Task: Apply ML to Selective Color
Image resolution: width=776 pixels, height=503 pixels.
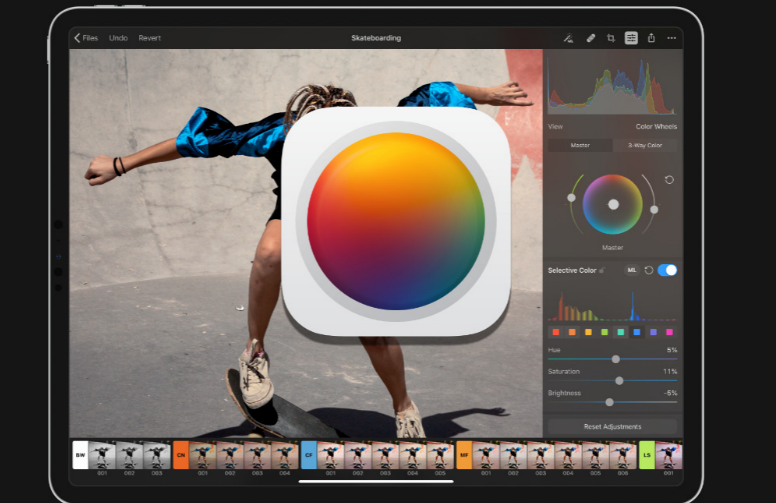Action: click(x=631, y=270)
